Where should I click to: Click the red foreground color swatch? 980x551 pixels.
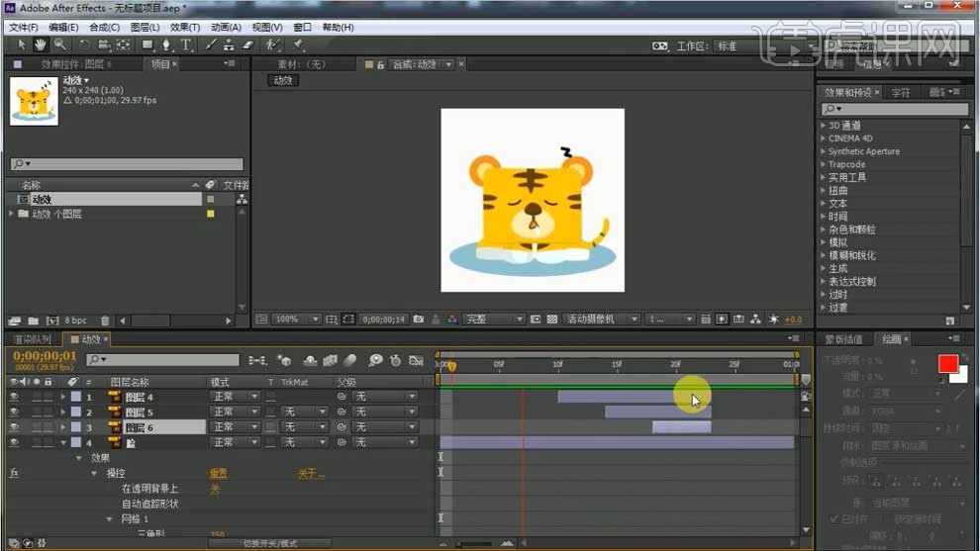946,364
